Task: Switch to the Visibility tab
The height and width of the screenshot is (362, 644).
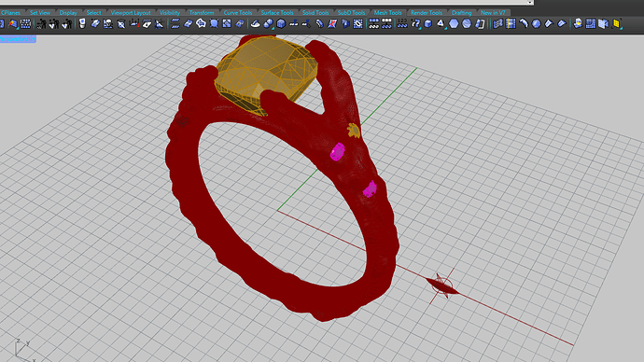Action: pos(170,13)
